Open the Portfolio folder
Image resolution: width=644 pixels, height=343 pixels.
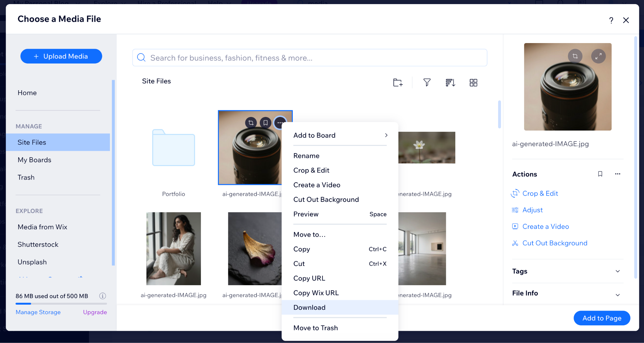[x=174, y=148]
